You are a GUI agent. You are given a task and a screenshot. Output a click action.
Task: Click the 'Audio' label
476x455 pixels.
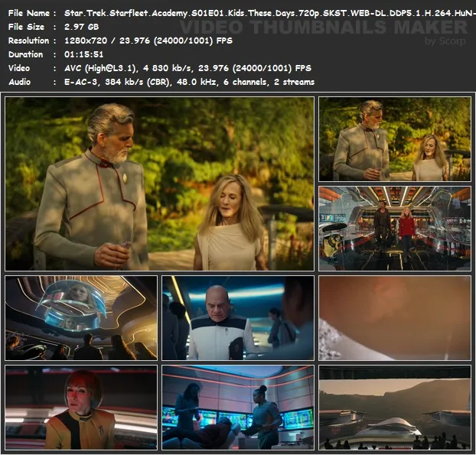coord(21,82)
